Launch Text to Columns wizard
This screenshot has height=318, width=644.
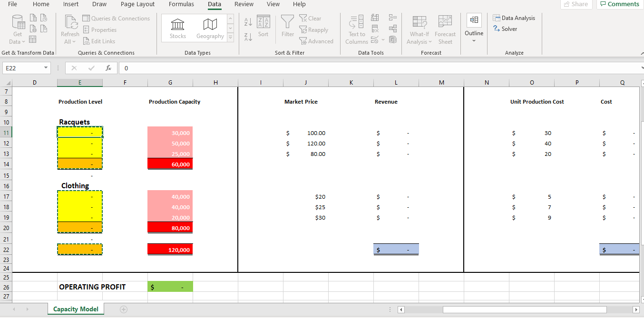(357, 30)
